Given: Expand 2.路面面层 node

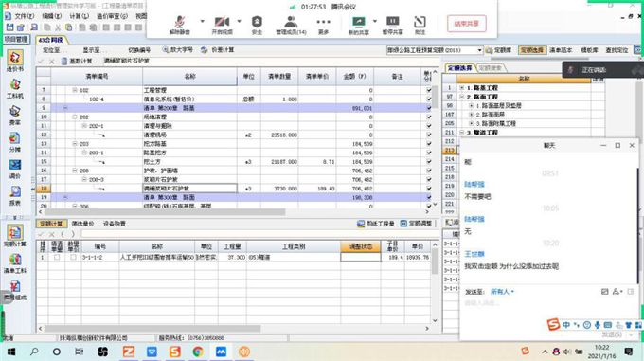Looking at the screenshot, I should coord(471,115).
